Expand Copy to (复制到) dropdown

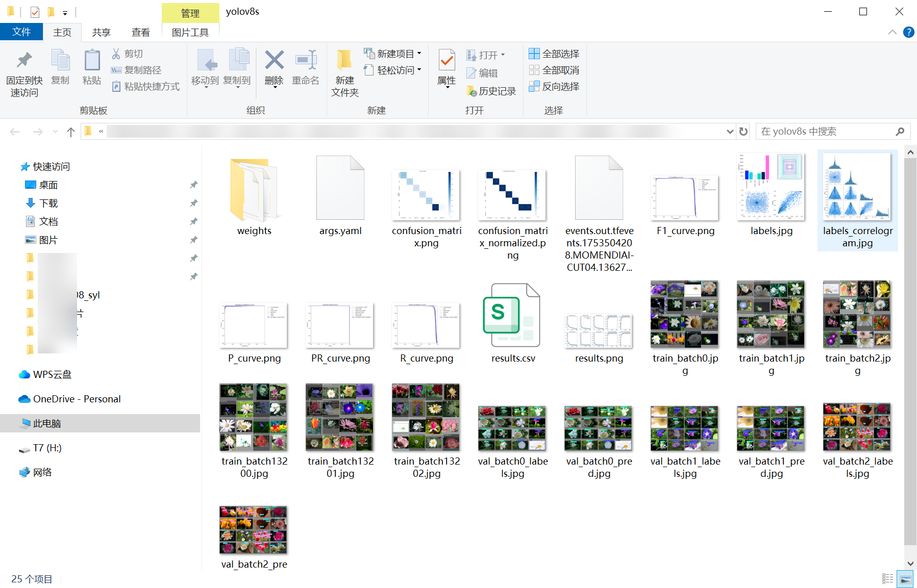[x=237, y=88]
